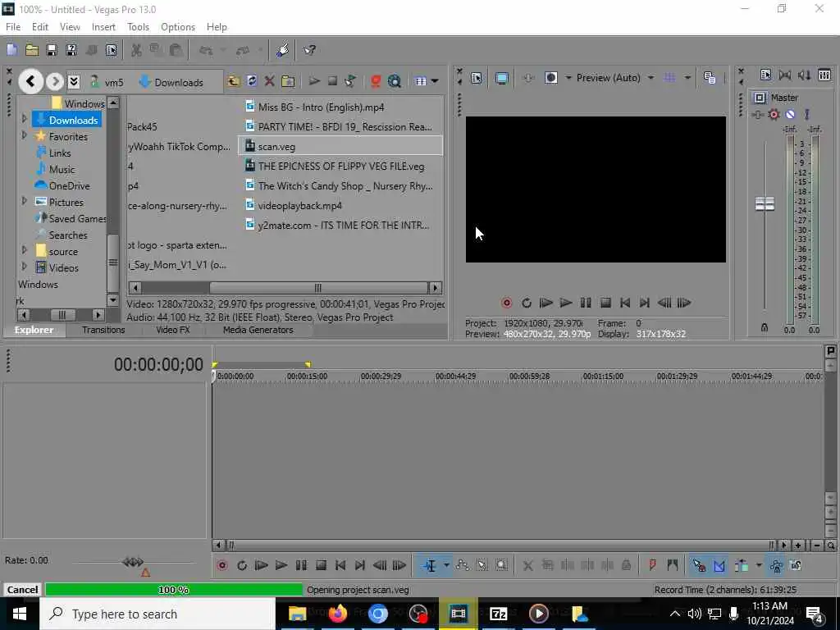This screenshot has height=630, width=840.
Task: Delete selected file with red X icon
Action: (x=269, y=81)
